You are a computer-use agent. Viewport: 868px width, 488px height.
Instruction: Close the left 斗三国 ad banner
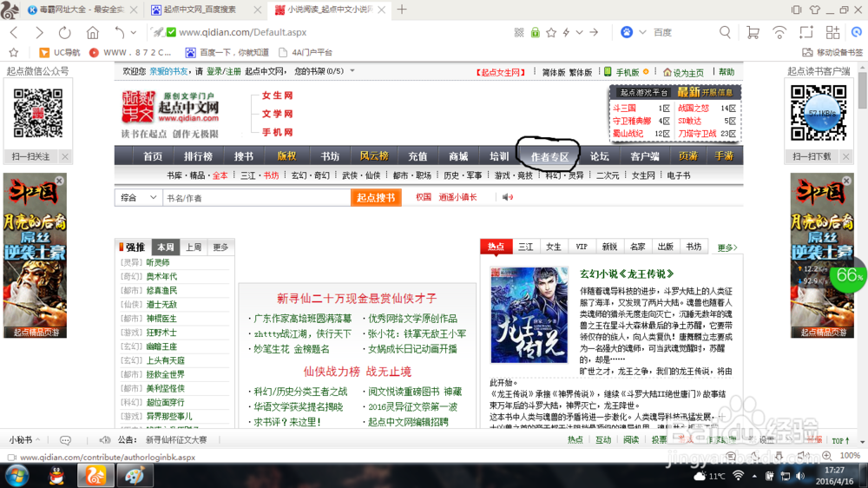pyautogui.click(x=59, y=181)
